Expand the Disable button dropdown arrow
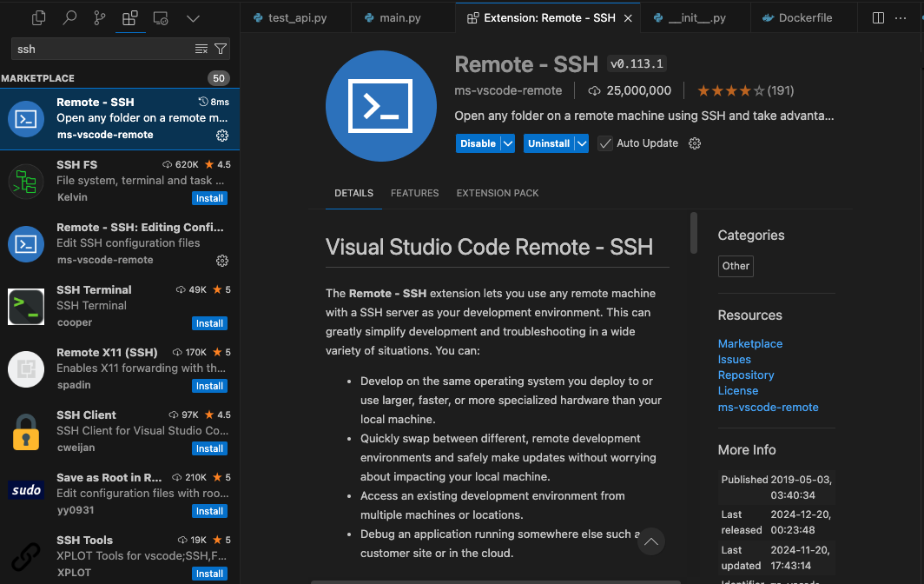The width and height of the screenshot is (924, 584). [508, 143]
